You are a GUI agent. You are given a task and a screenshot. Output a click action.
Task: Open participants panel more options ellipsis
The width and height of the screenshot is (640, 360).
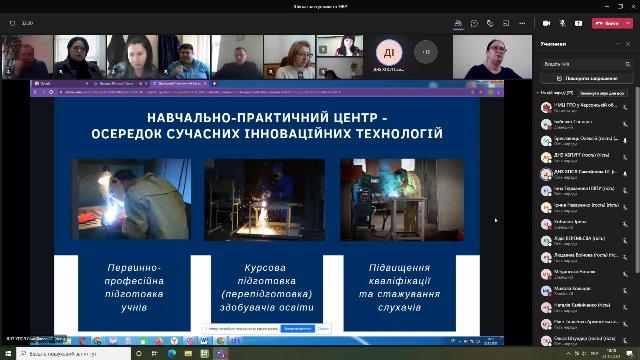617,44
